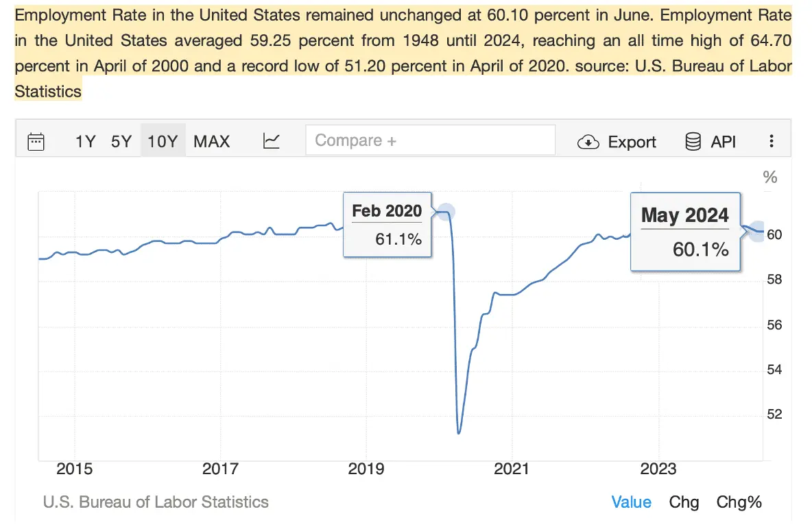
Task: Click the line chart type icon
Action: point(272,141)
